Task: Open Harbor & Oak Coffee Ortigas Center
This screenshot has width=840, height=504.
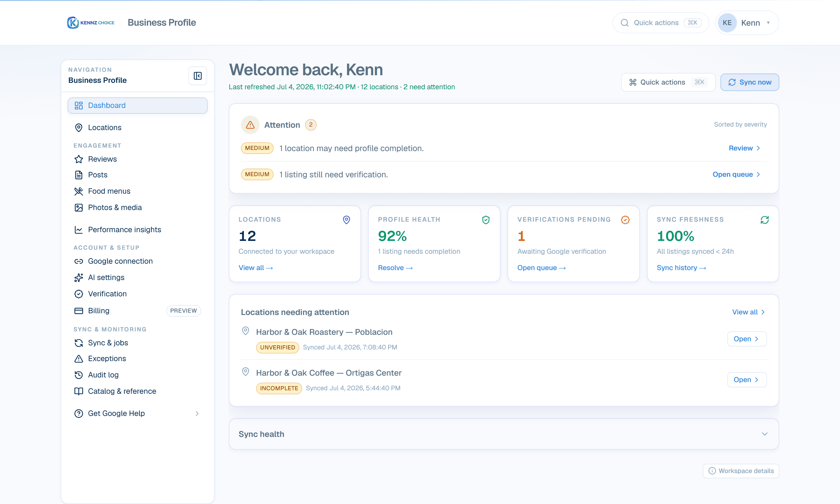Action: coord(747,379)
